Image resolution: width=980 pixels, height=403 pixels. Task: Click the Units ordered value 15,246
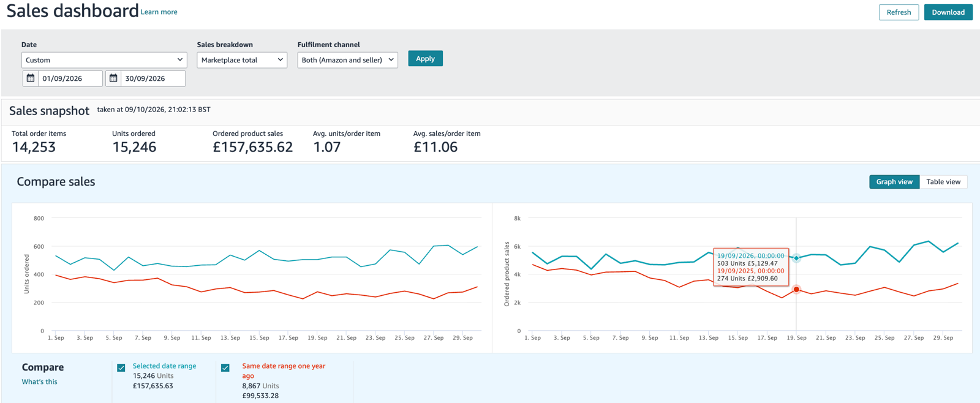click(x=134, y=147)
